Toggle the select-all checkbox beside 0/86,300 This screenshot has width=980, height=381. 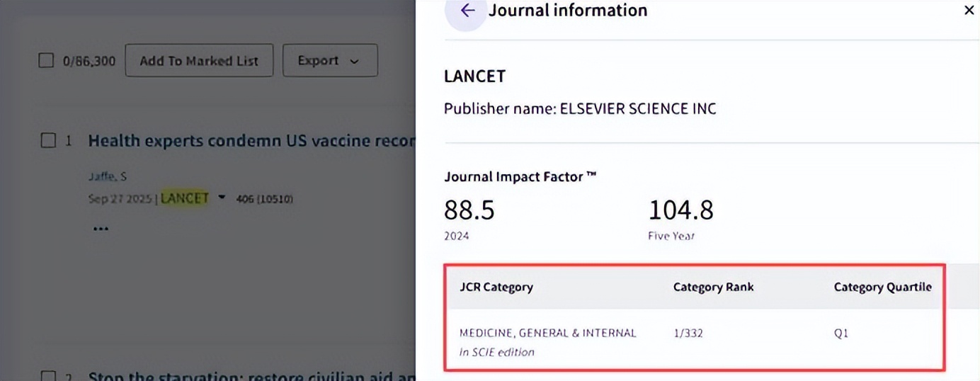pyautogui.click(x=46, y=61)
